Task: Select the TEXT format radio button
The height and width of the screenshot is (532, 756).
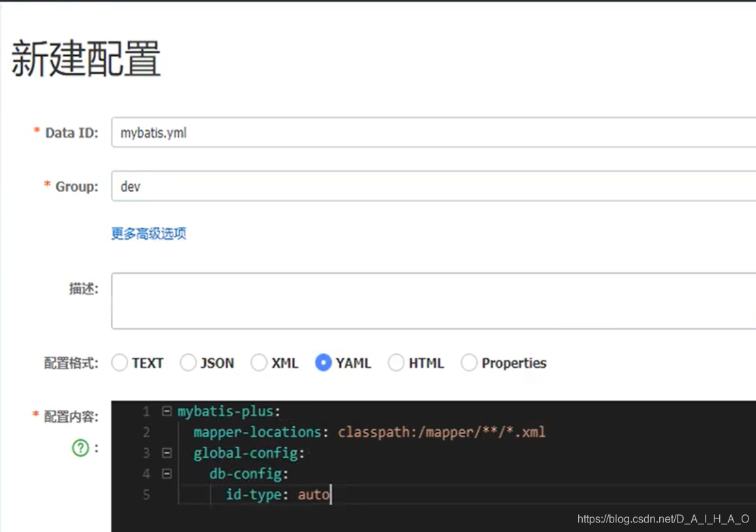Action: coord(119,363)
